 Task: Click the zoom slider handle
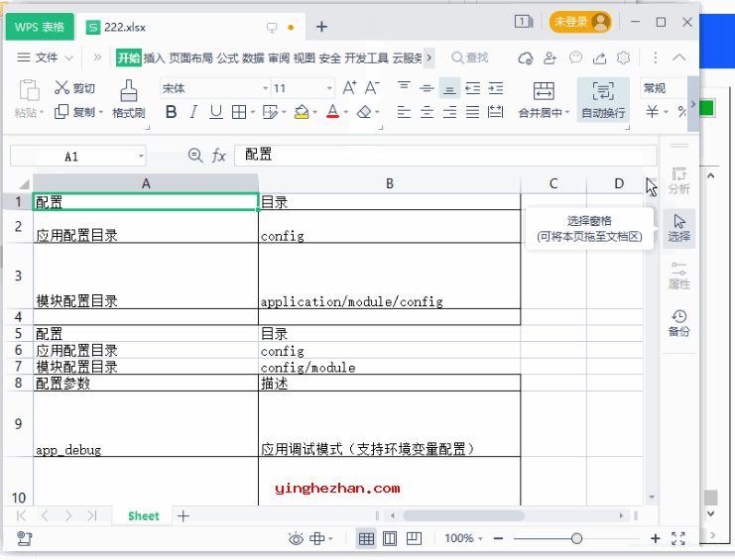point(576,539)
